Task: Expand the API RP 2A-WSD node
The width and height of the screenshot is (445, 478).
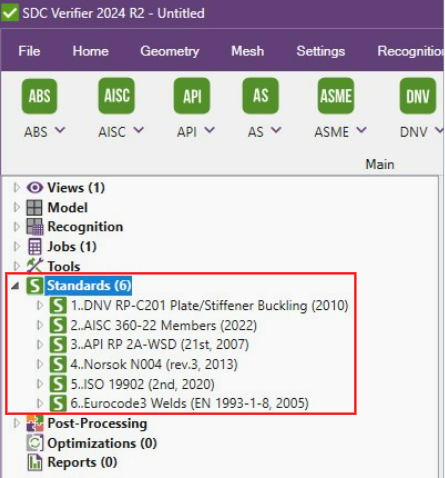Action: click(x=40, y=344)
